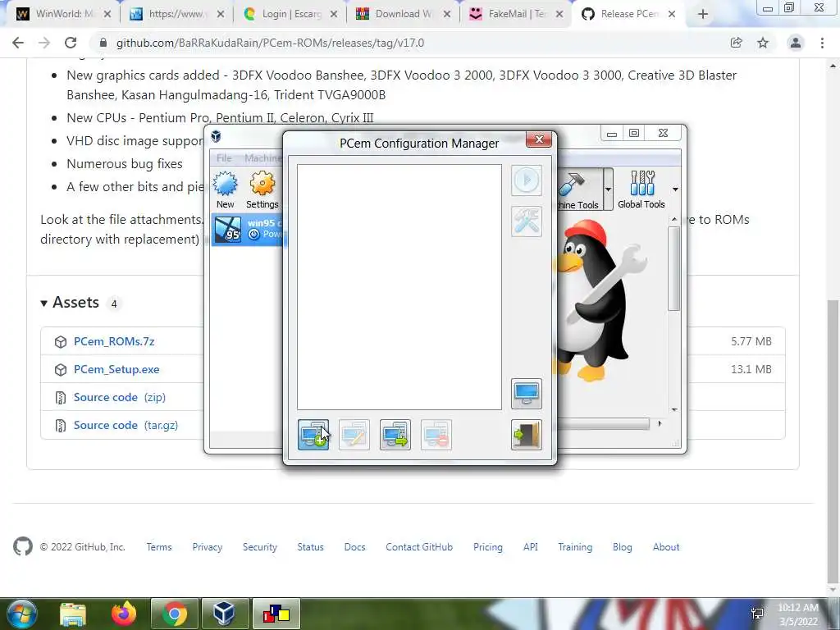Expand Global Tools dropdown arrow
Screen dimensions: 840x630
[x=675, y=189]
